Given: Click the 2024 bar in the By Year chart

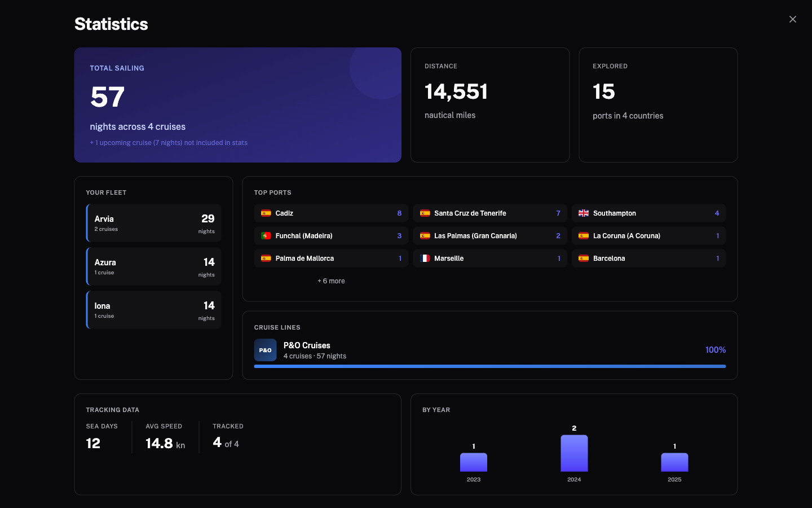Looking at the screenshot, I should [x=574, y=453].
